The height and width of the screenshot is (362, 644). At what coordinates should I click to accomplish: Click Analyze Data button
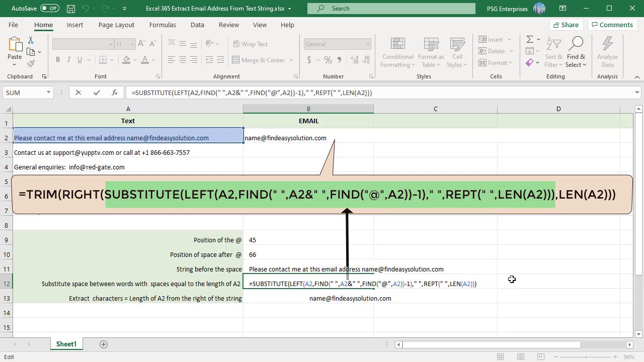pos(607,52)
